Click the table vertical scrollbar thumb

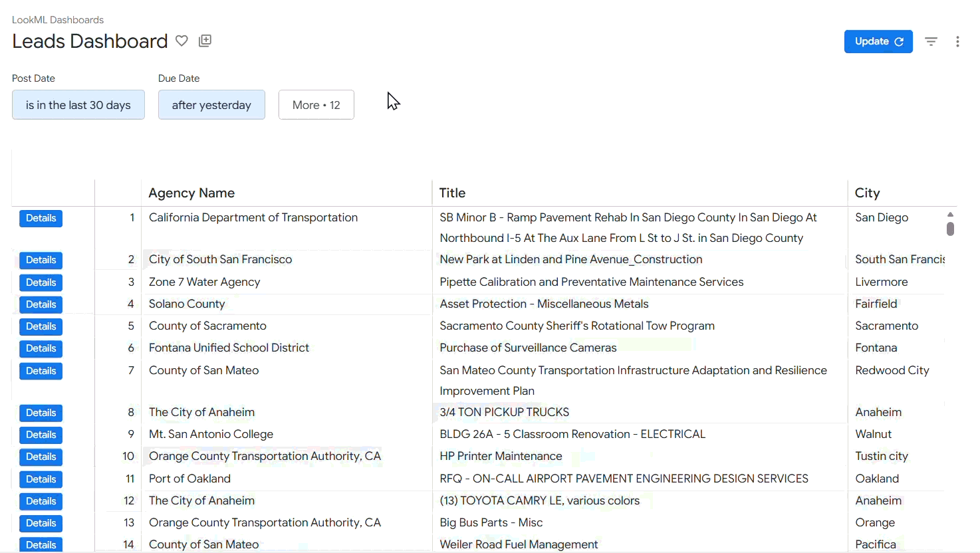[950, 229]
